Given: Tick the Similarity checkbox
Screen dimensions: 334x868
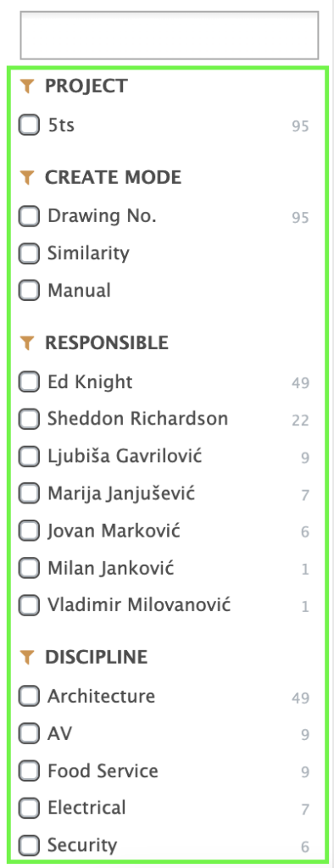Looking at the screenshot, I should click(x=29, y=253).
